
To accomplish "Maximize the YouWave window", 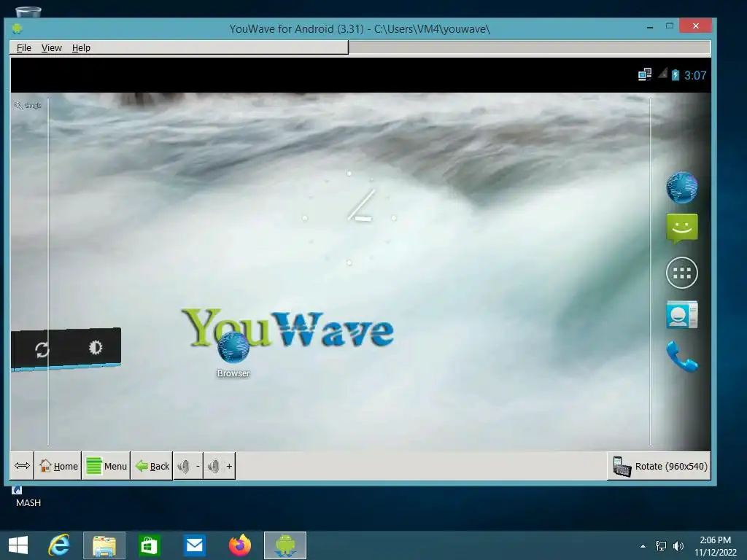I will click(670, 26).
